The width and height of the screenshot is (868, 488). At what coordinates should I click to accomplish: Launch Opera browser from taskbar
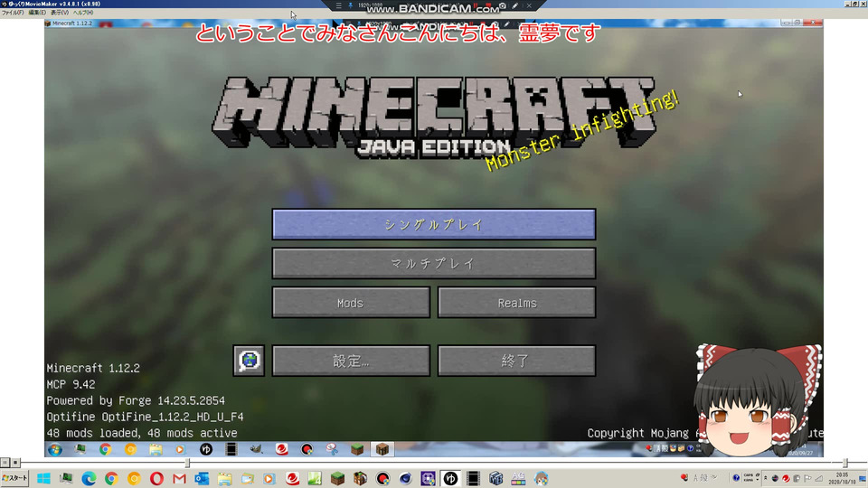[x=156, y=479]
